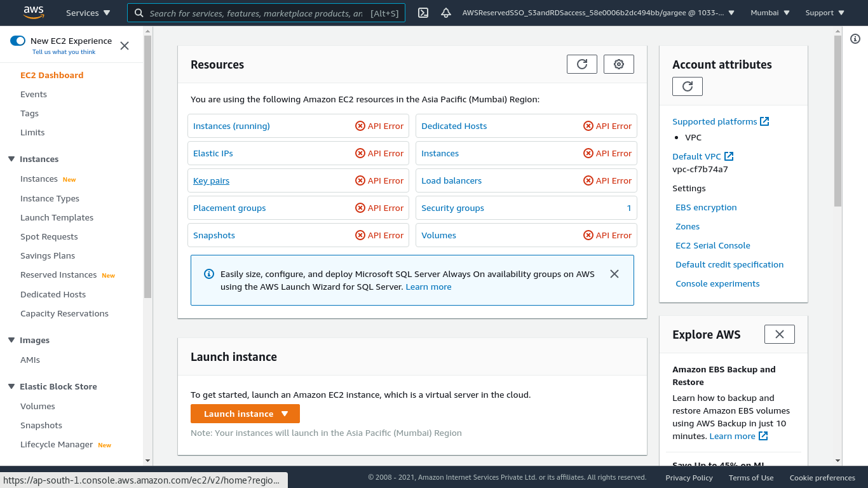
Task: Open the Services dropdown menu
Action: pyautogui.click(x=88, y=13)
